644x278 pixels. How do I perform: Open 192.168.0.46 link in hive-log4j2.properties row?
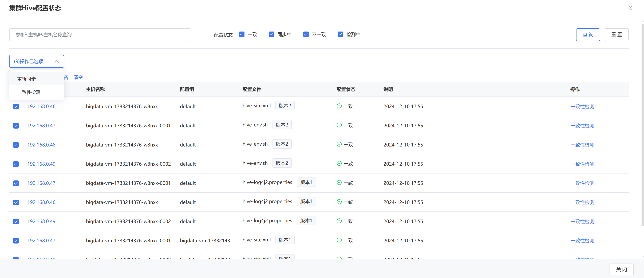(x=41, y=202)
